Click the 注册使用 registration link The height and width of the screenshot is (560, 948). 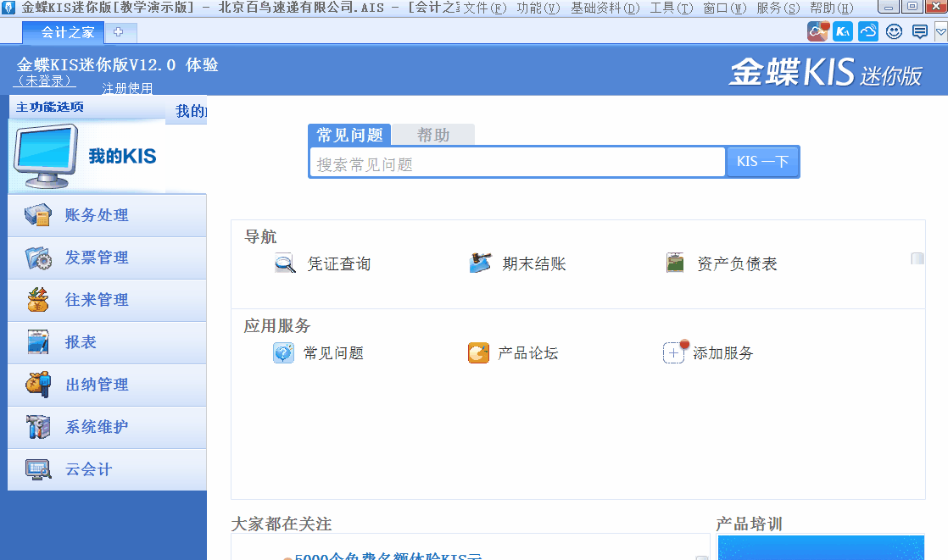[126, 88]
